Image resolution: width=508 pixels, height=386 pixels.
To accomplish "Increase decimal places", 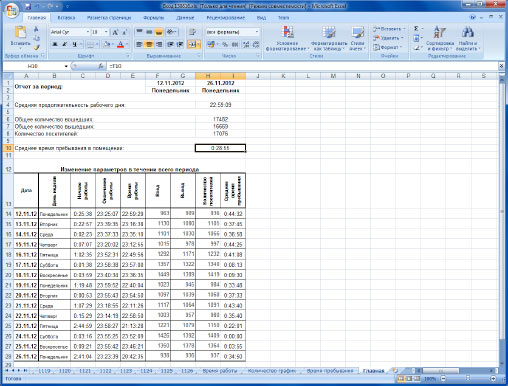I will pyautogui.click(x=246, y=44).
